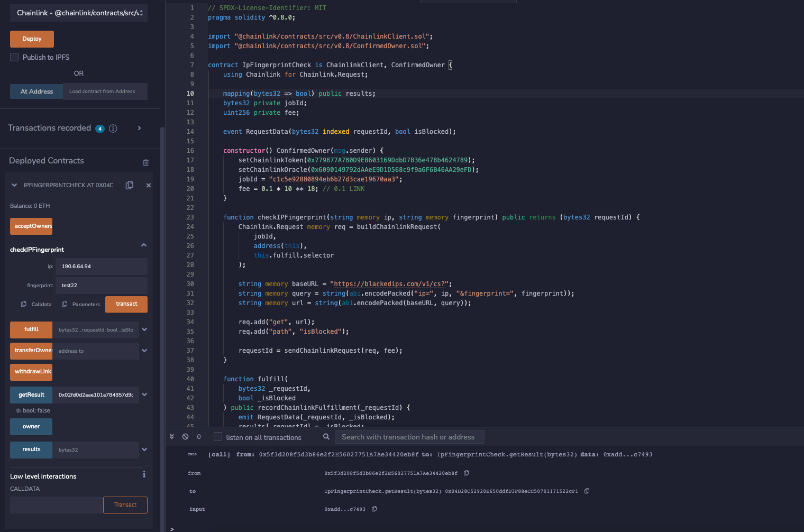
Task: Click the transferOwnership function button
Action: [31, 351]
